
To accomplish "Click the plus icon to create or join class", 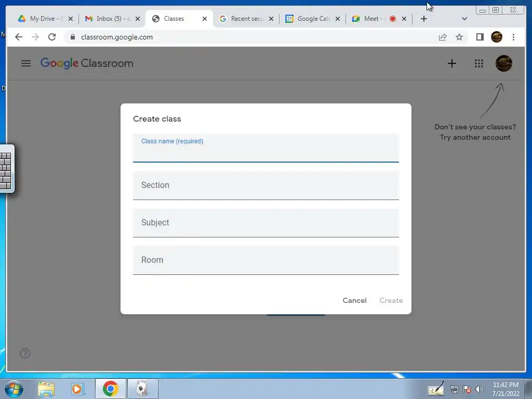I will pyautogui.click(x=451, y=63).
